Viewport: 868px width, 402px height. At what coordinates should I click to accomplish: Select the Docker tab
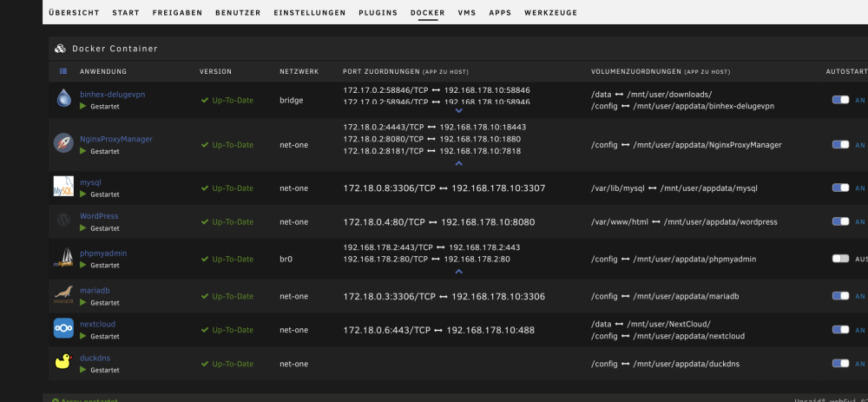(428, 13)
